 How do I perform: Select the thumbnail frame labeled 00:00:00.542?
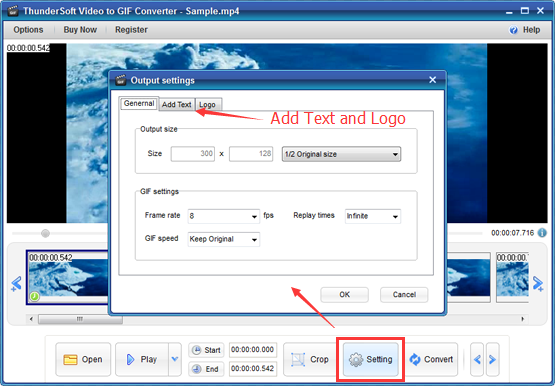tap(67, 277)
